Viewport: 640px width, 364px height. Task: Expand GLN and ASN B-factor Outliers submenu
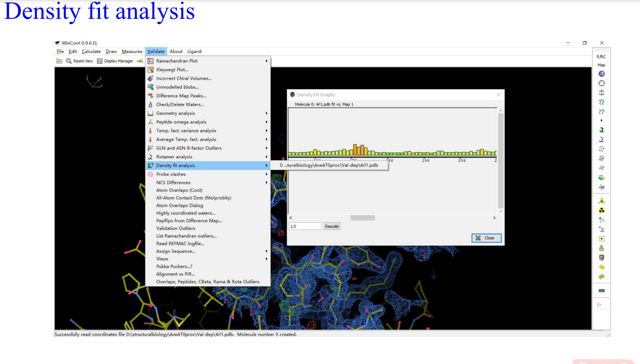point(208,148)
